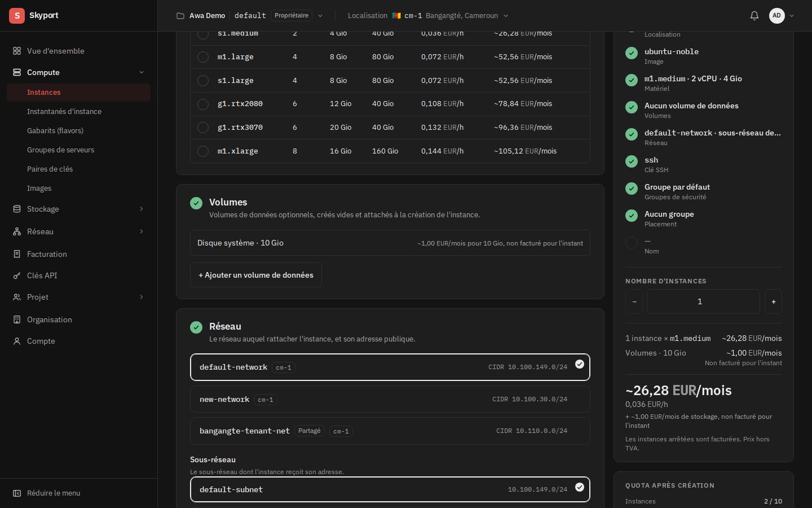
Task: Click the Réseau network icon
Action: click(x=17, y=231)
